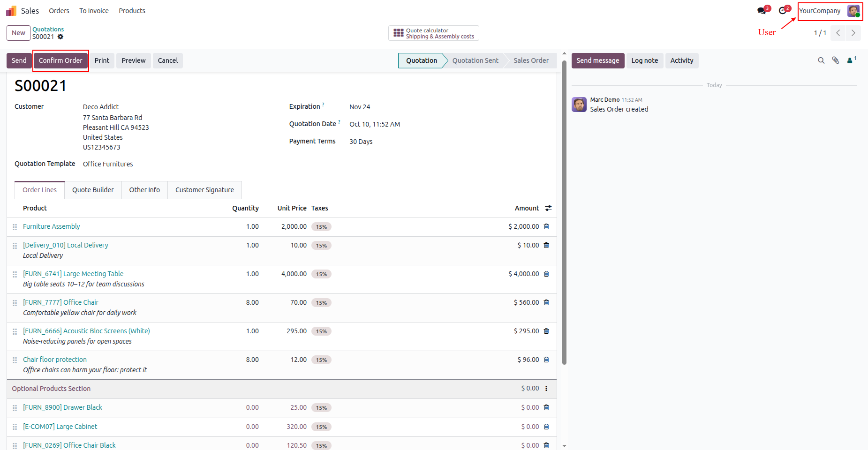Image resolution: width=868 pixels, height=450 pixels.
Task: Open column settings icon beside Amount
Action: 548,208
